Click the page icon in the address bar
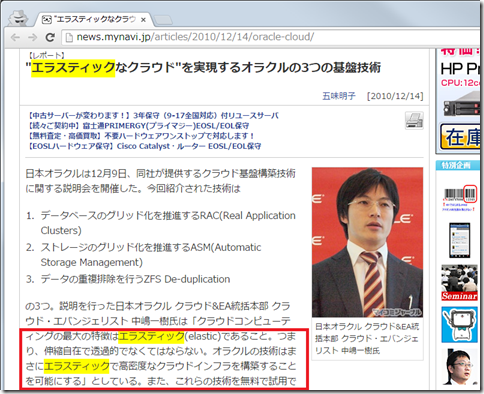The width and height of the screenshot is (484, 394). pyautogui.click(x=69, y=37)
